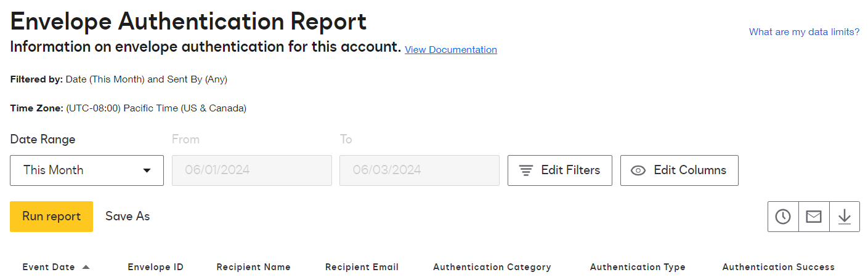Click the Event Date sort arrow

(x=86, y=267)
